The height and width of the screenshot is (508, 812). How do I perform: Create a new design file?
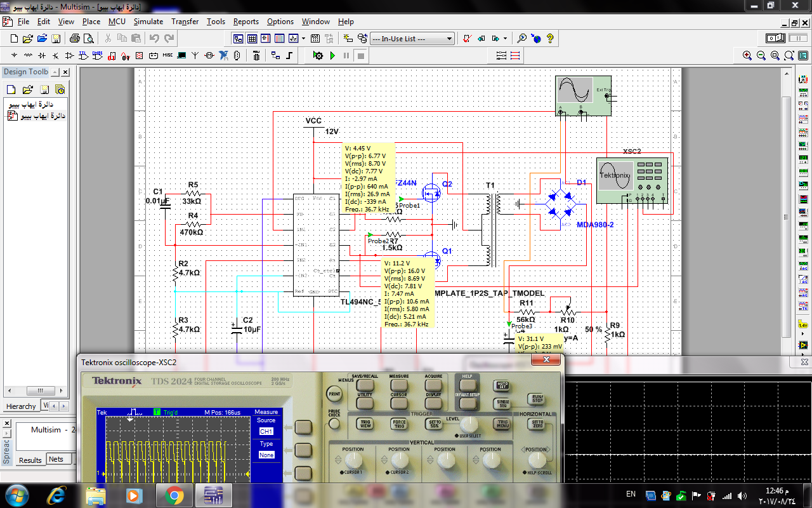coord(14,39)
